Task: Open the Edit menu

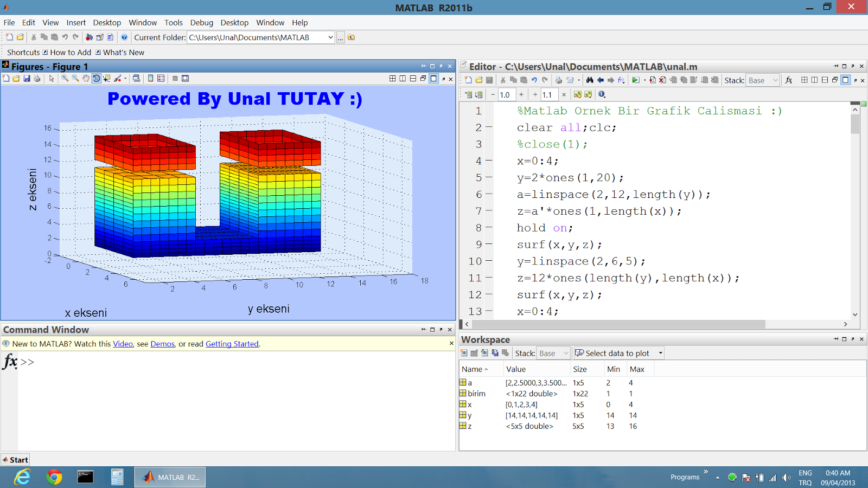Action: pos(29,23)
